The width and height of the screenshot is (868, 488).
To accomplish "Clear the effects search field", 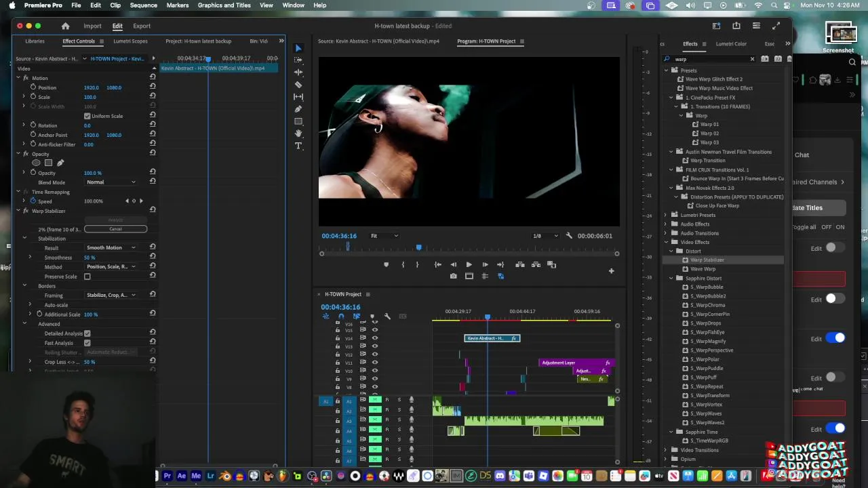I will point(752,59).
